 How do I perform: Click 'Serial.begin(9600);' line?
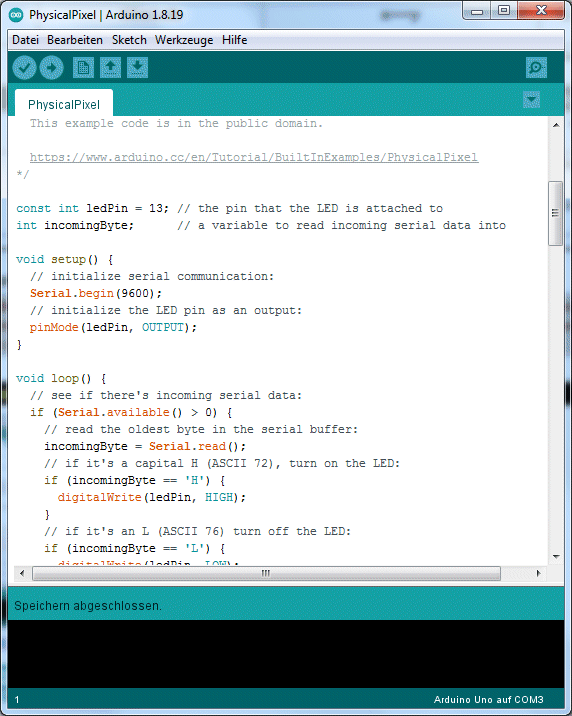96,293
